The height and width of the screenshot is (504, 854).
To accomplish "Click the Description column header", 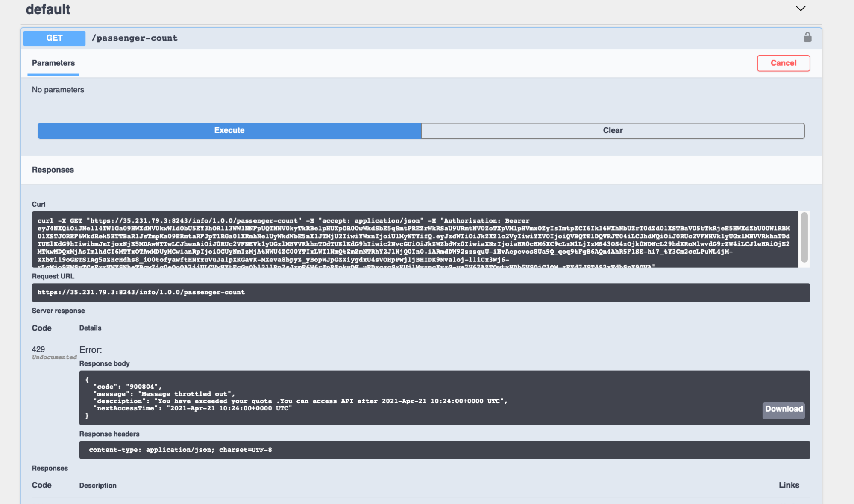I will click(98, 486).
